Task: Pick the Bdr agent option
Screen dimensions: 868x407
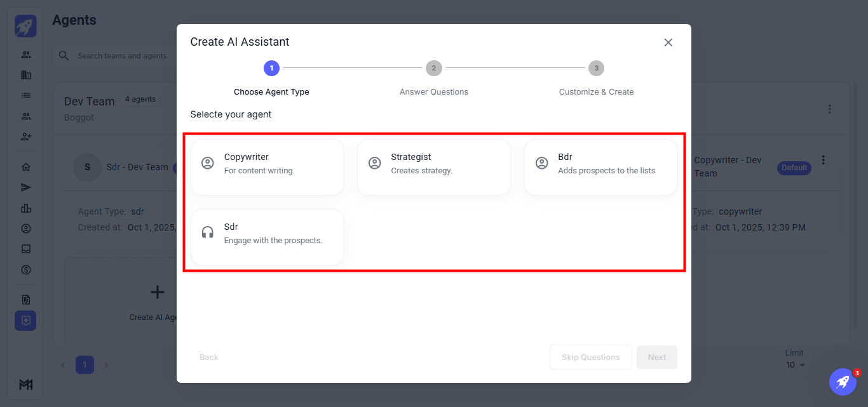Action: click(x=600, y=168)
